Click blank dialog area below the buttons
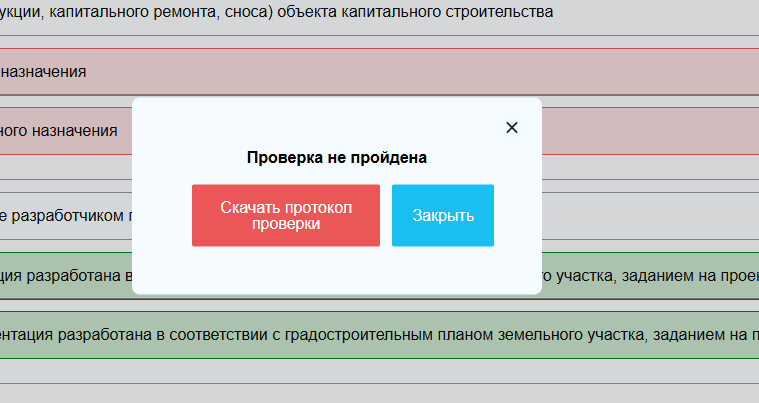 click(337, 270)
